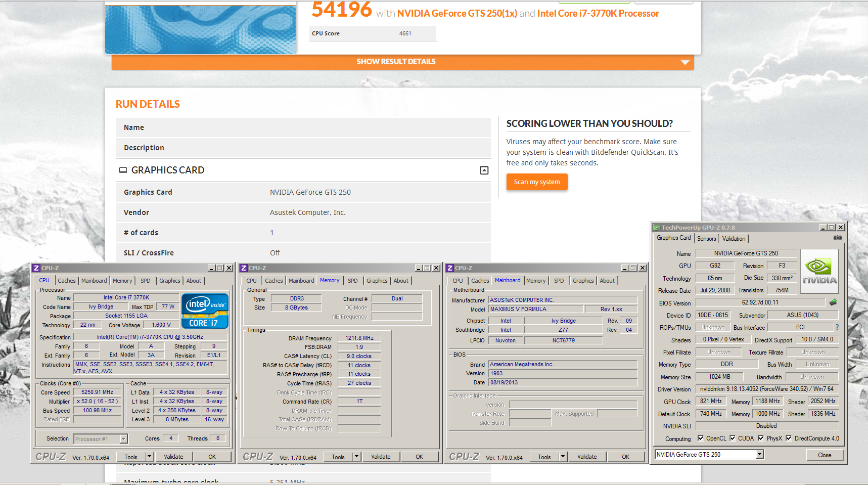Switch to Sensors tab in GPU-Z

pos(707,239)
